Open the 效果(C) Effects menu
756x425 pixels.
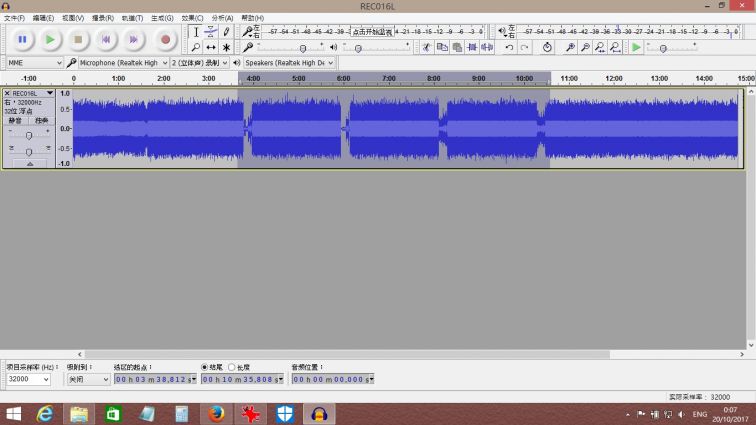tap(192, 18)
